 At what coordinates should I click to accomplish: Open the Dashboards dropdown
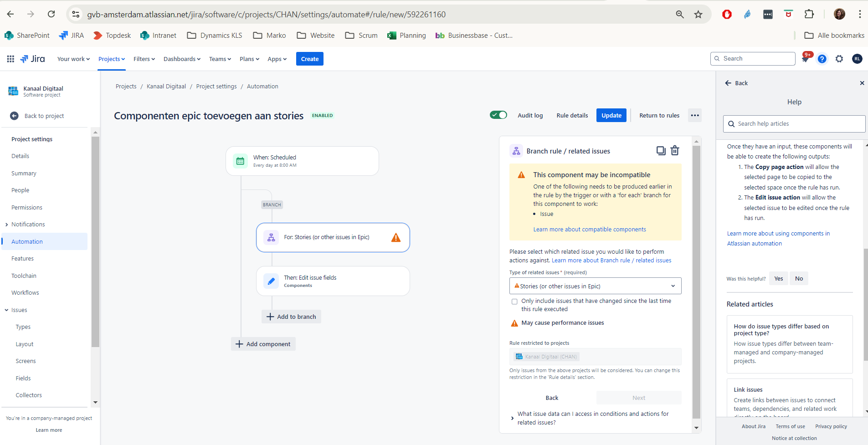tap(182, 59)
